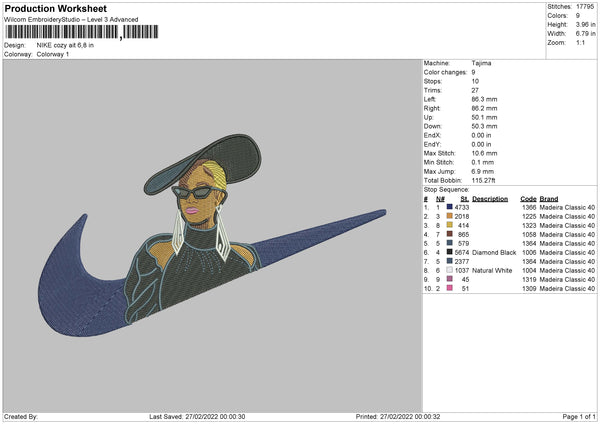Screen dimensions: 600x424
Task: Click the 'EndX:' value 0.00 in
Action: coord(481,135)
